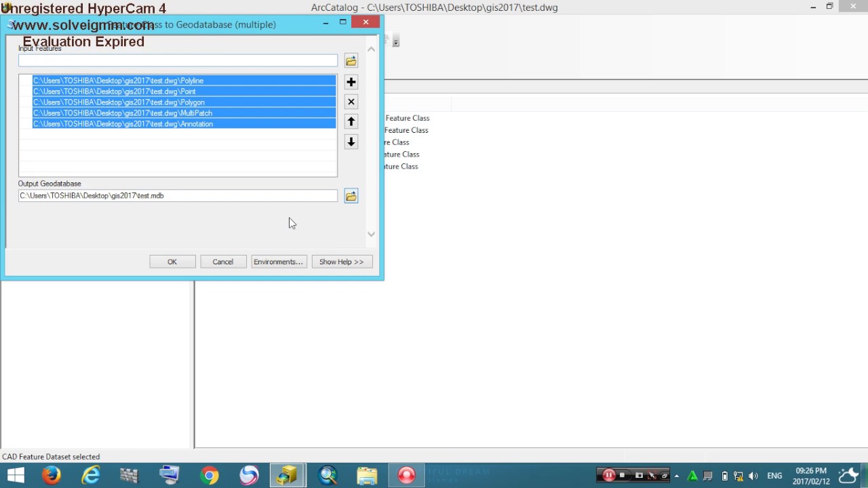Pause the HyperCam recording

pos(608,475)
